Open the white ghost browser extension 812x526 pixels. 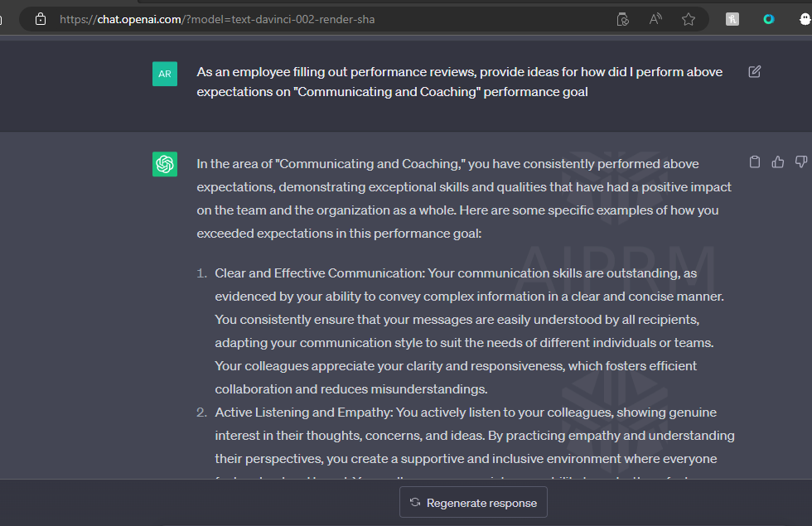(x=805, y=19)
